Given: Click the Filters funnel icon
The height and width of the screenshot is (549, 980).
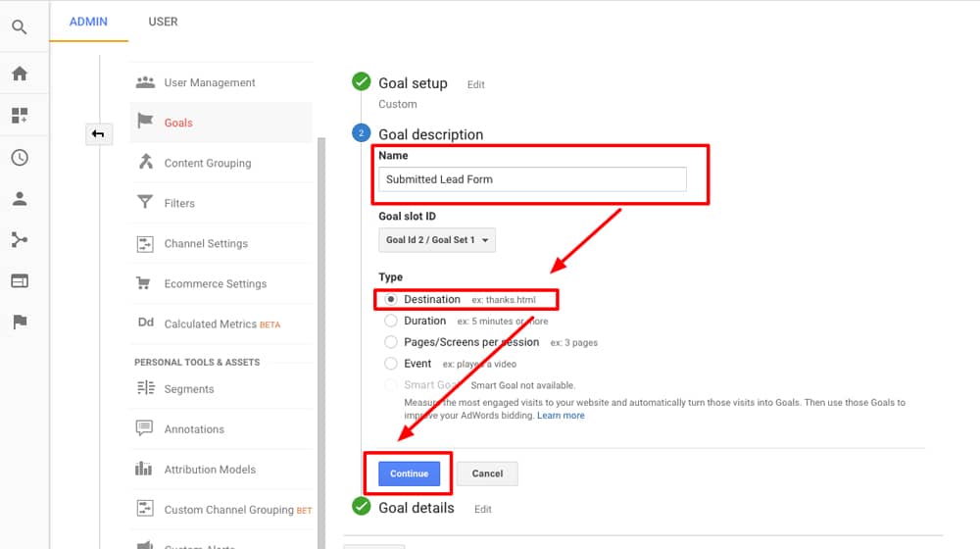Looking at the screenshot, I should pyautogui.click(x=145, y=202).
